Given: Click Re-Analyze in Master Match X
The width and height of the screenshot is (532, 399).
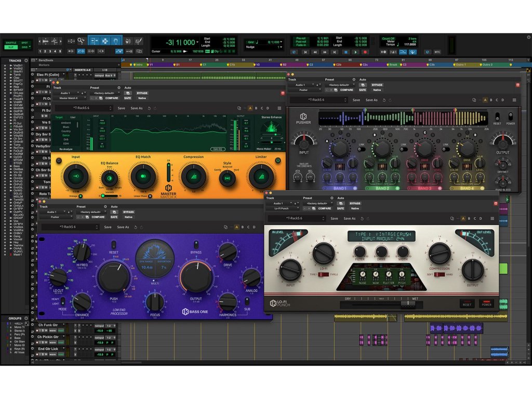Looking at the screenshot, I should [x=66, y=149].
